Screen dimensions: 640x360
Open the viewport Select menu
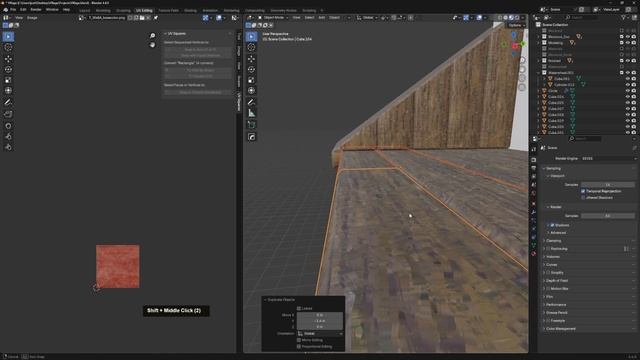tap(309, 18)
